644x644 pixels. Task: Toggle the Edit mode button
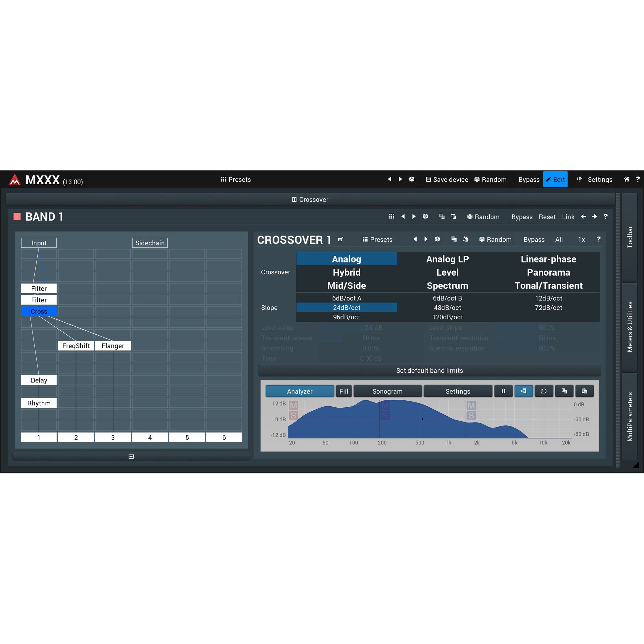tap(555, 179)
